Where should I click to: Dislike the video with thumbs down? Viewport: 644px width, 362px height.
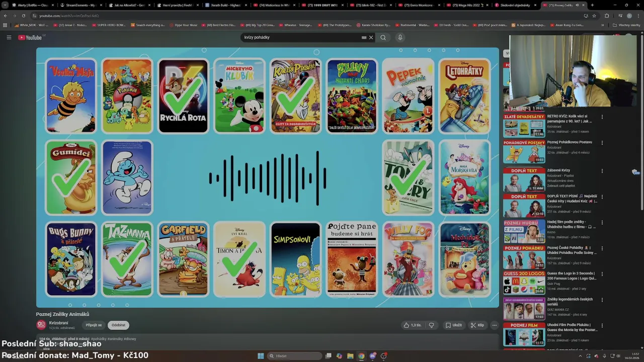click(431, 325)
